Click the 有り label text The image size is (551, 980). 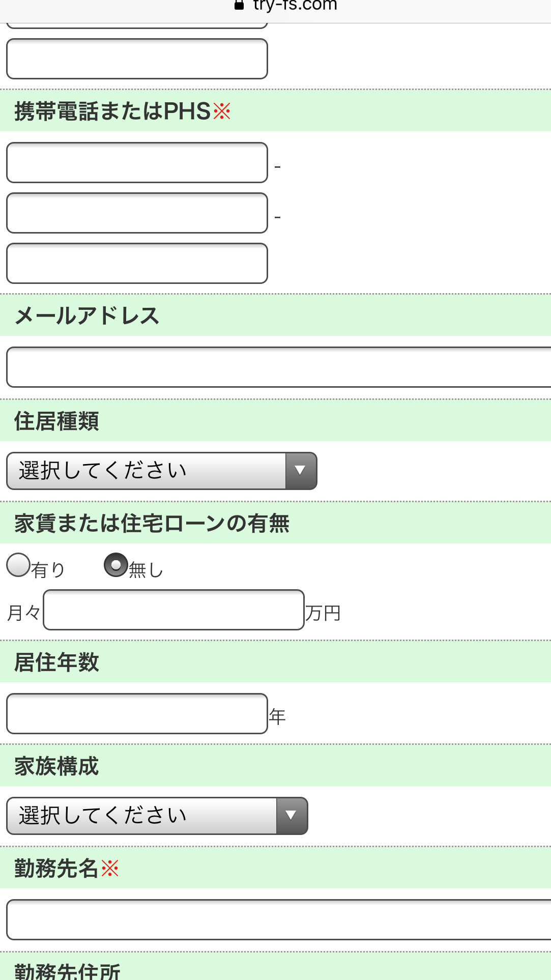(x=48, y=569)
